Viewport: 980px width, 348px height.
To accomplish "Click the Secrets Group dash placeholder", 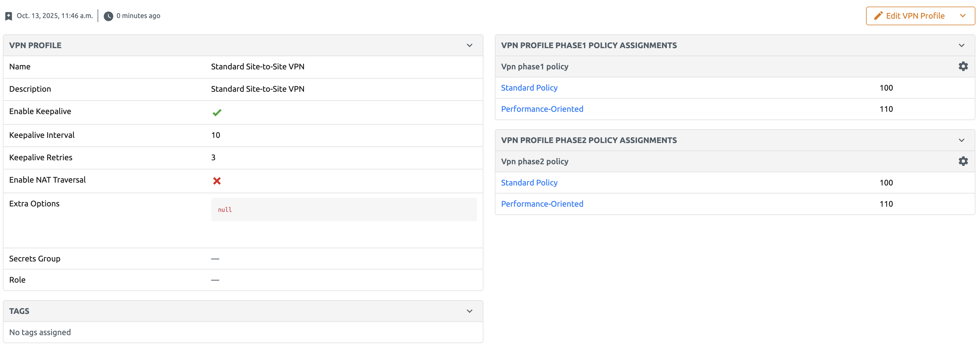I will click(215, 259).
